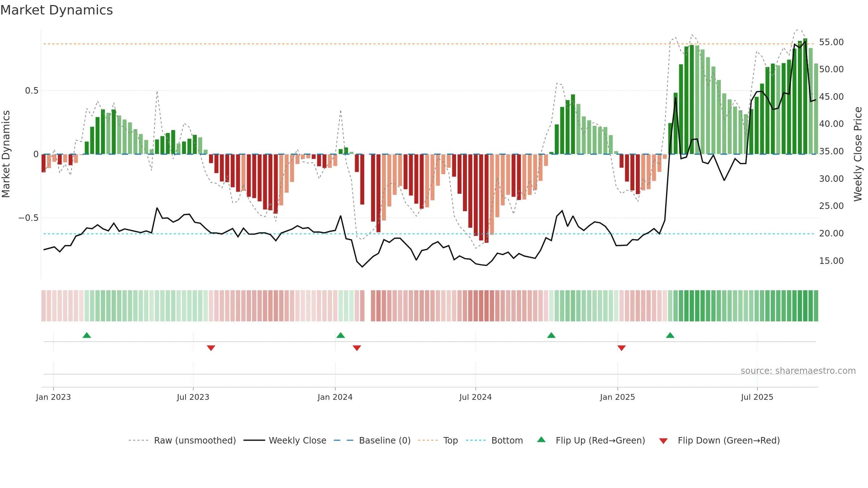Toggle the Raw (unsmoothed) legend entry
Viewport: 868px width, 488px height.
pos(182,440)
